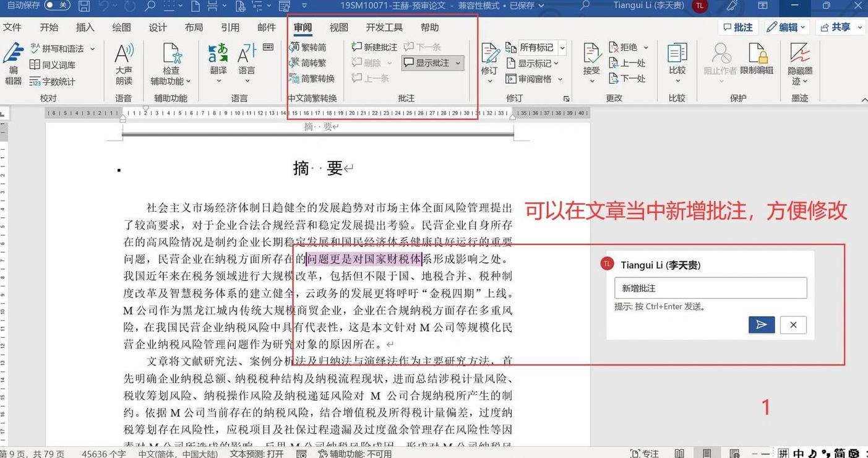Click 拒绝 reject change
Image resolution: width=868 pixels, height=458 pixels.
tap(623, 47)
